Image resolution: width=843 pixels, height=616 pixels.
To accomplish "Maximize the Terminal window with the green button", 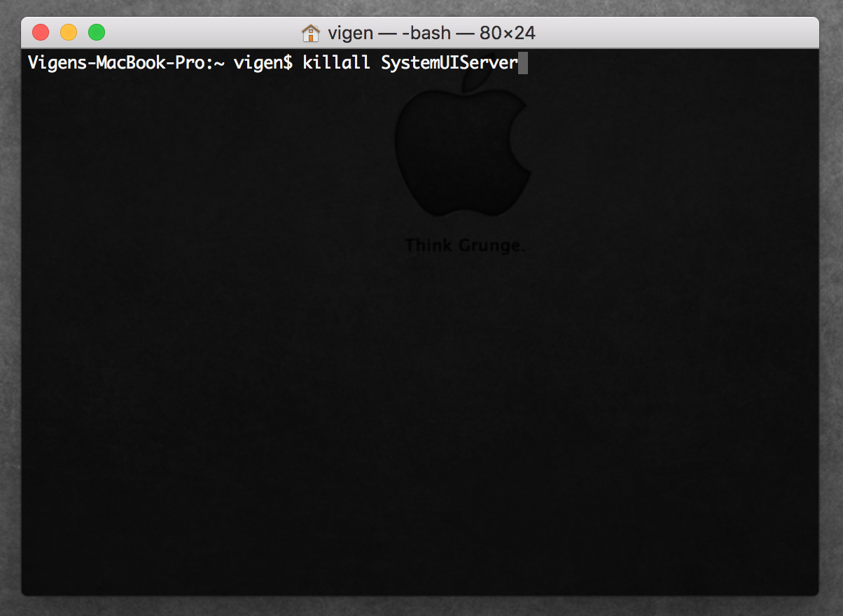I will click(x=97, y=32).
